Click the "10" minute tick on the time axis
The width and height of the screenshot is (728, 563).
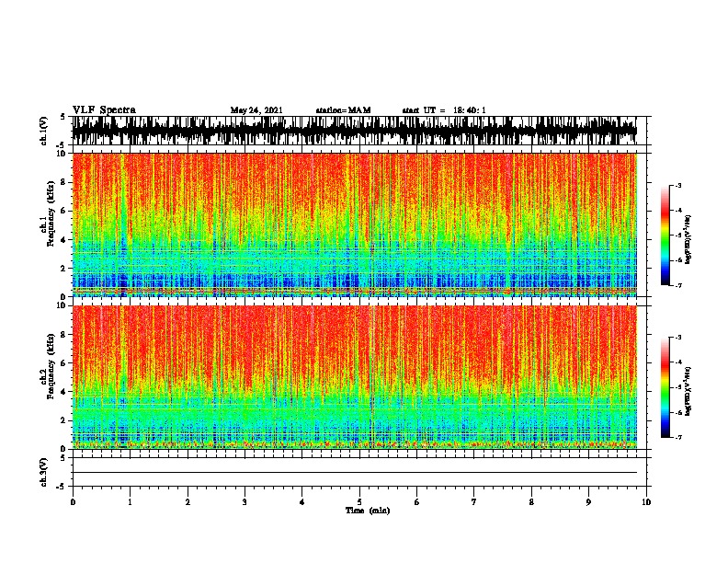646,502
